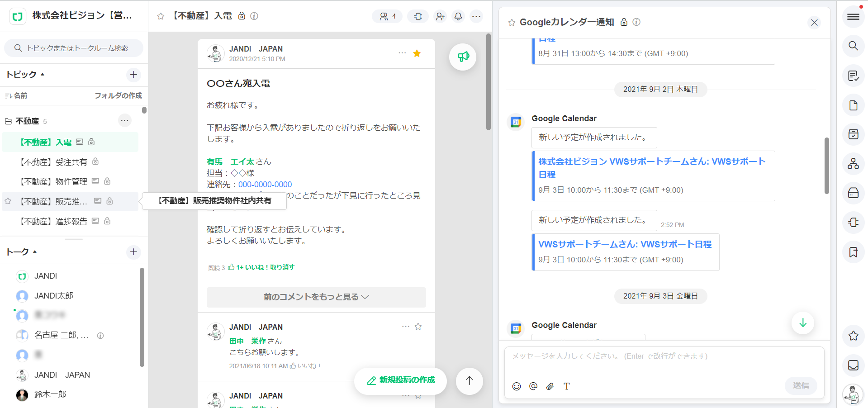Start a new talk with plus icon
This screenshot has width=868, height=408.
point(133,252)
